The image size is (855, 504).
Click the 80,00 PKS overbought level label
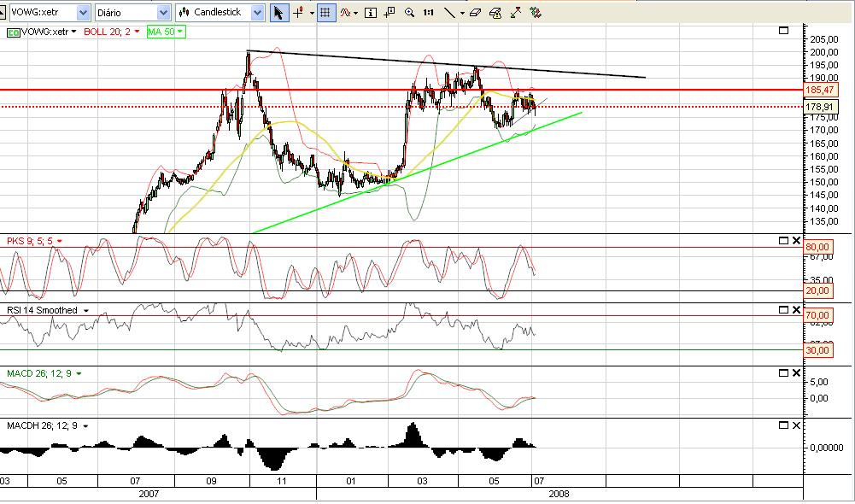(817, 247)
